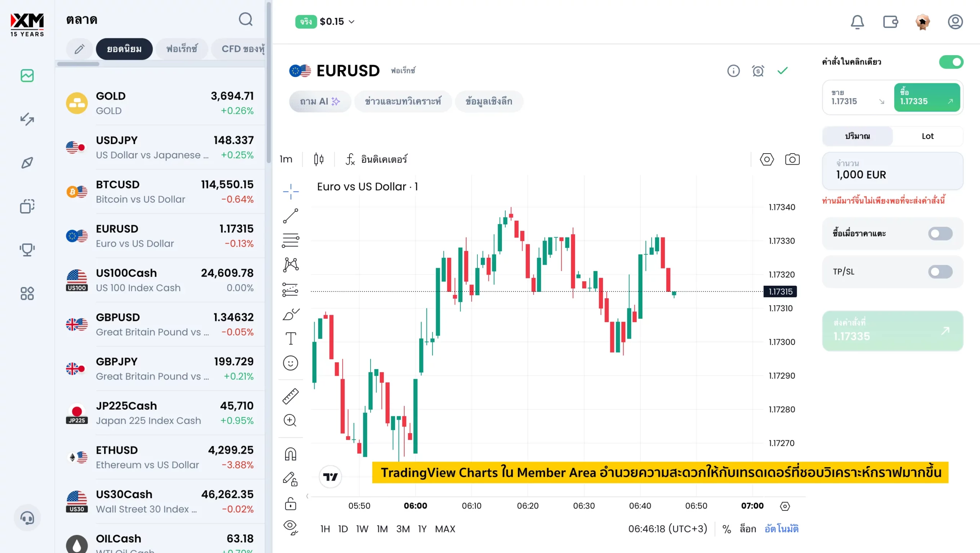This screenshot has height=553, width=980.
Task: Click the green Buy 1.17335 button
Action: pos(926,97)
